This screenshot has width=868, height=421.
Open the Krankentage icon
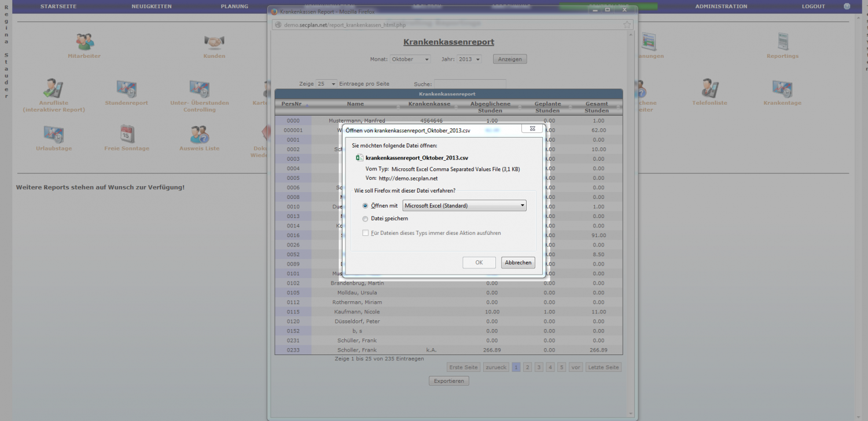[x=782, y=88]
